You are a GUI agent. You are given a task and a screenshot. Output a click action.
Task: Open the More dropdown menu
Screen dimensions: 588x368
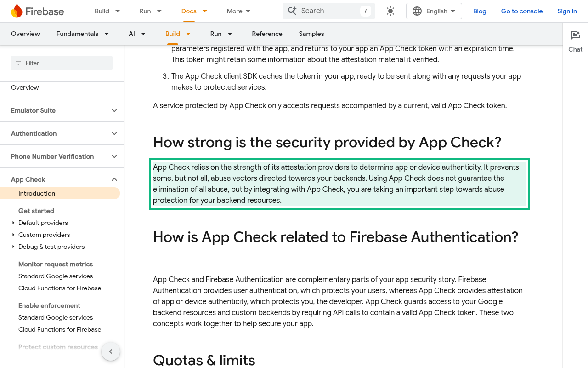tap(239, 11)
